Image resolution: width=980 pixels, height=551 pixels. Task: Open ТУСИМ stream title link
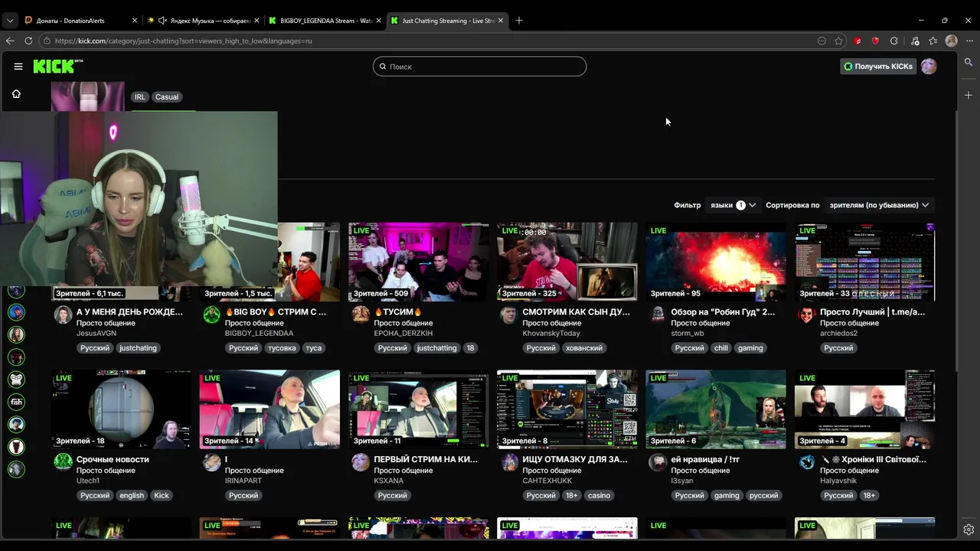(398, 312)
